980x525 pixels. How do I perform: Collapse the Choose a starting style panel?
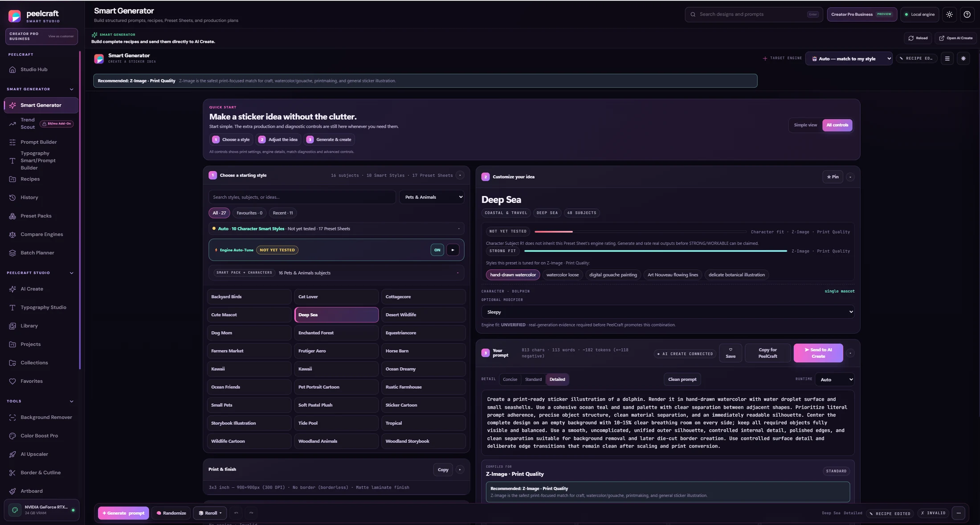click(x=460, y=175)
